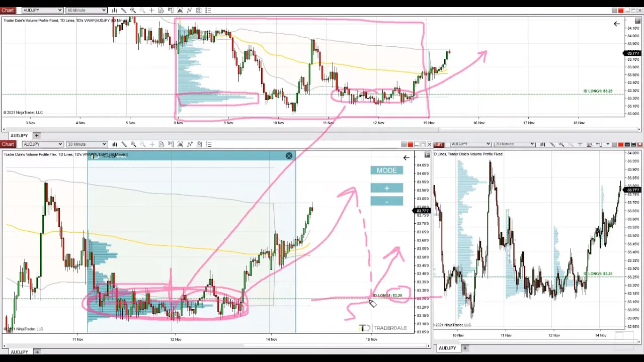Select crosshair cursor in bottom-left chart
The width and height of the screenshot is (644, 362).
click(151, 144)
